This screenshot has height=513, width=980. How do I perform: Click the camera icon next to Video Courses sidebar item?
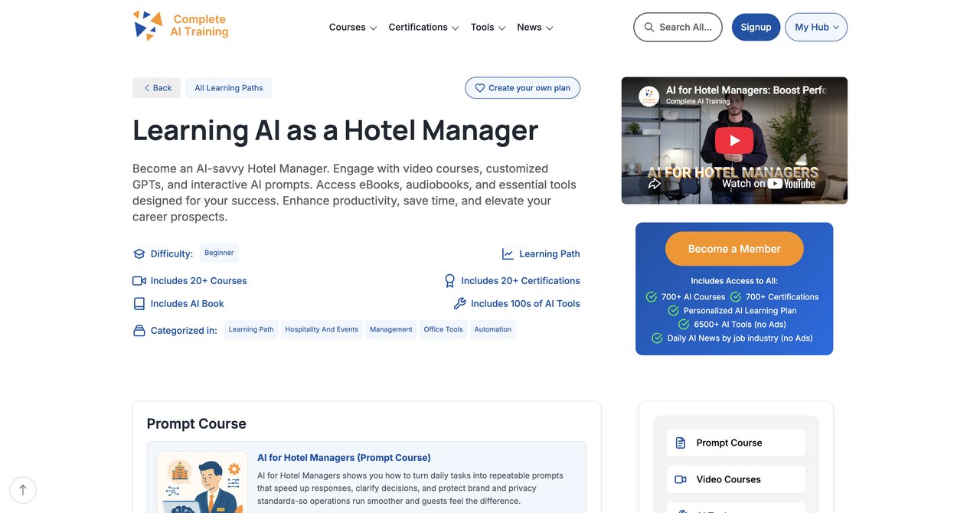coord(681,479)
